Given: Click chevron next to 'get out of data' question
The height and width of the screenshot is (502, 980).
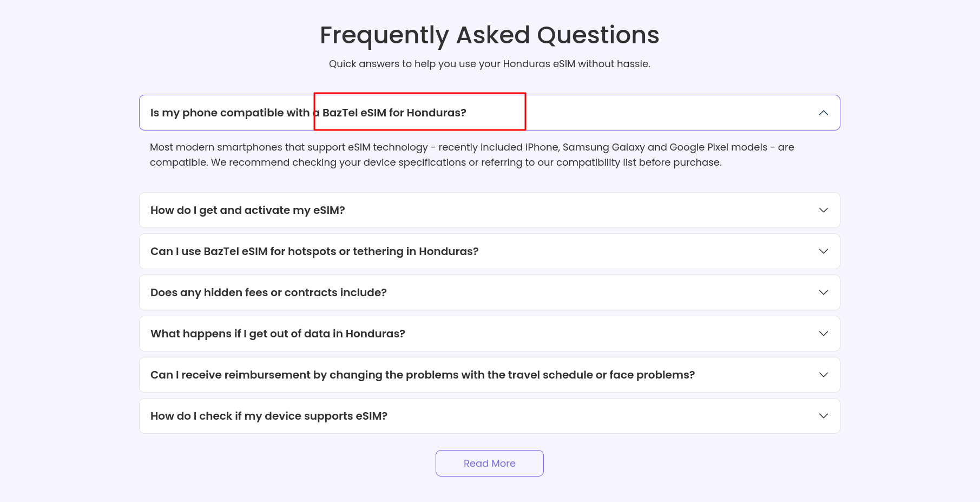Looking at the screenshot, I should tap(823, 334).
